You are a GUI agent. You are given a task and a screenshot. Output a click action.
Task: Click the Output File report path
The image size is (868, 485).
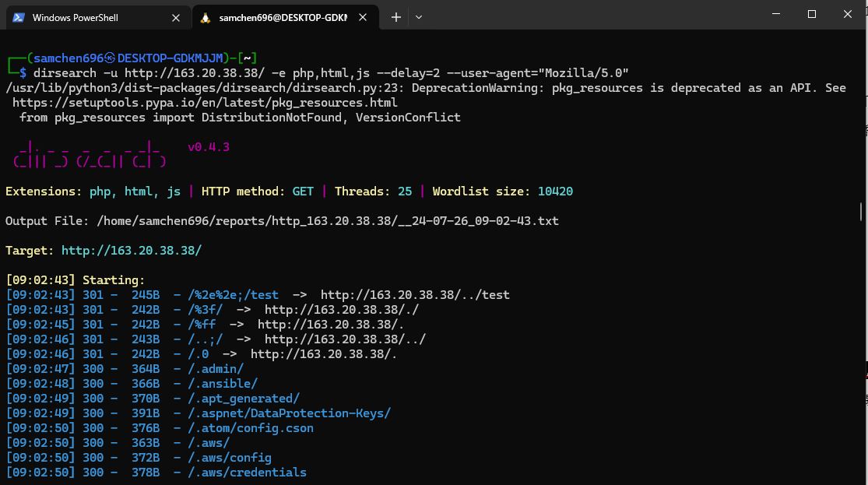(x=328, y=221)
